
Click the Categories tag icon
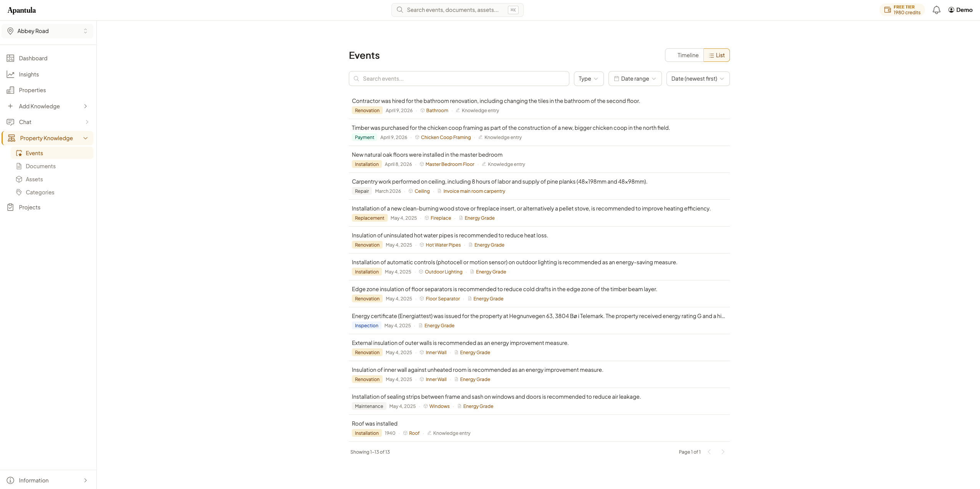pos(19,192)
